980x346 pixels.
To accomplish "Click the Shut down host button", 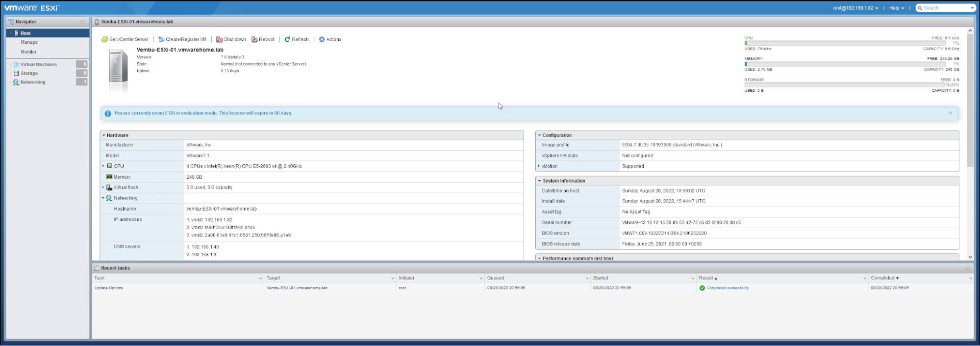I will pyautogui.click(x=231, y=39).
